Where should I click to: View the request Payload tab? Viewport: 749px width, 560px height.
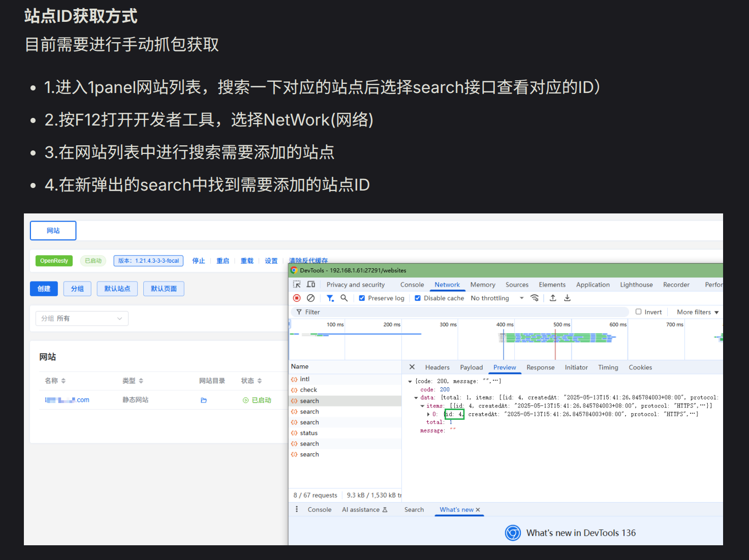click(x=472, y=367)
